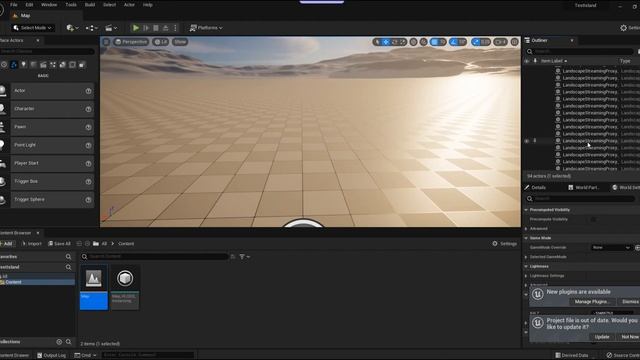Select Cinematic category clapperboard icon
The image size is (640, 360).
click(43, 64)
